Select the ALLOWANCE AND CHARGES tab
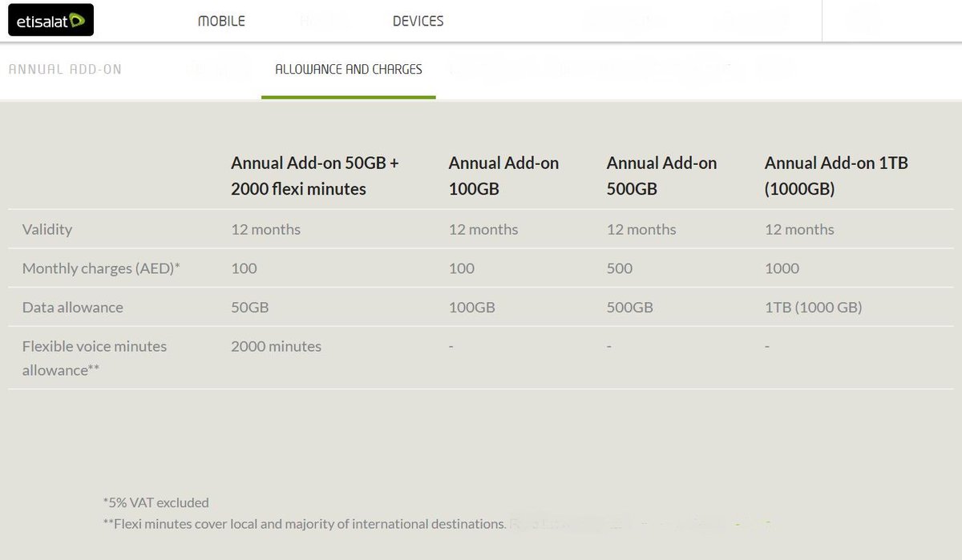Screen dimensions: 962x560 coord(349,69)
